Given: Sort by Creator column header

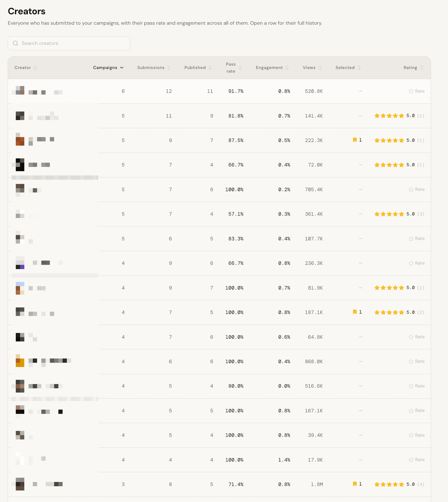Looking at the screenshot, I should 26,68.
